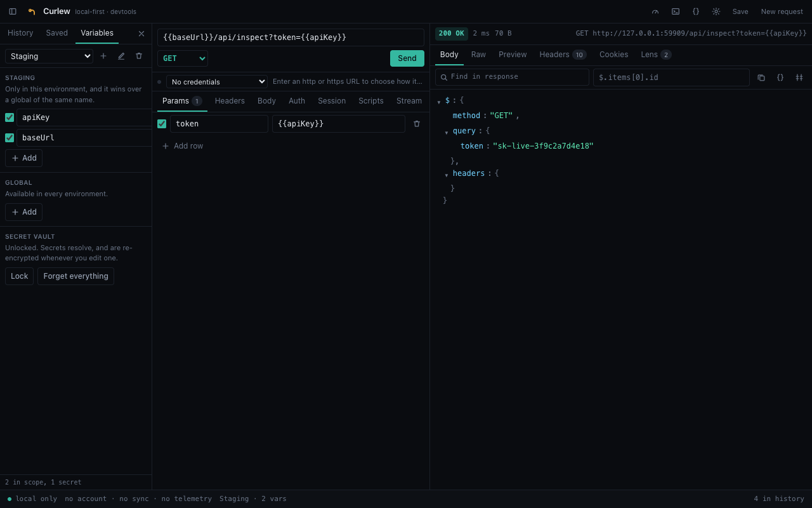Switch to the Preview tab
Image resolution: width=812 pixels, height=508 pixels.
coord(513,55)
